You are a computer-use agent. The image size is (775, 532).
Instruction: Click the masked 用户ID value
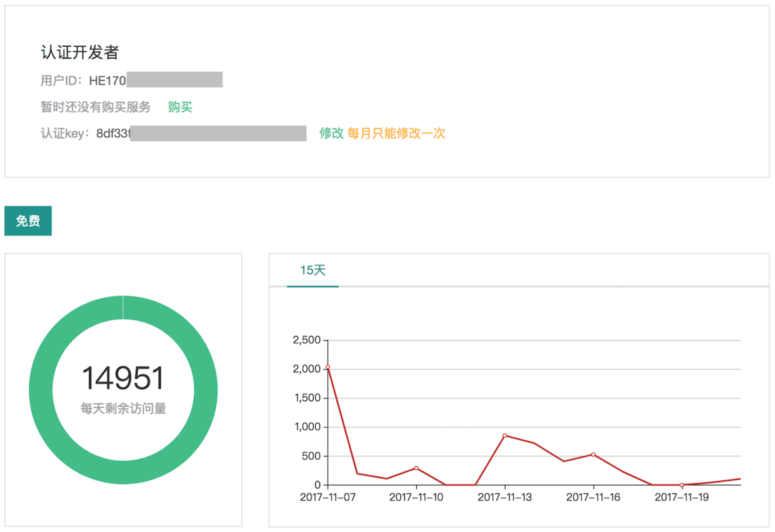coord(174,80)
